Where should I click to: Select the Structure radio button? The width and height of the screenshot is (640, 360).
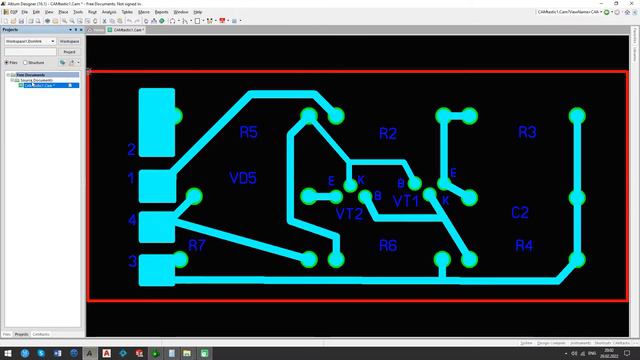coord(25,62)
